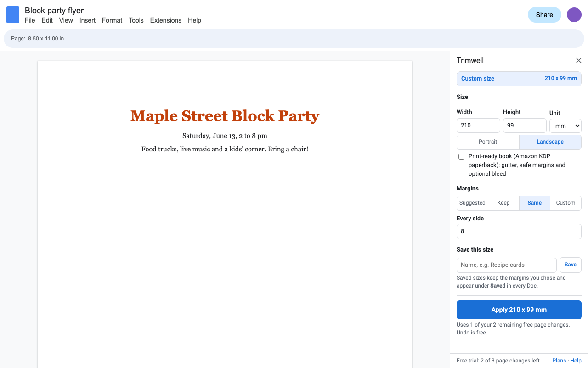
Task: Open the purple account avatar
Action: [x=574, y=15]
